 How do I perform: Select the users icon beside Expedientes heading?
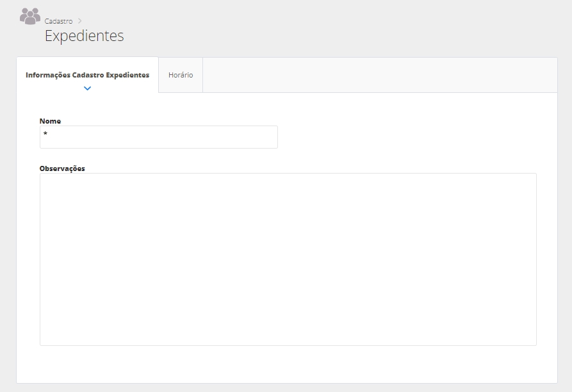coord(29,16)
